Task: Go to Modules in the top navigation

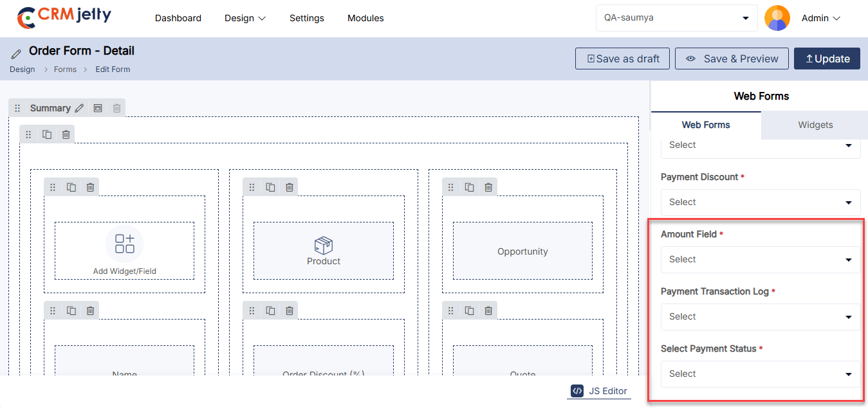Action: point(365,18)
